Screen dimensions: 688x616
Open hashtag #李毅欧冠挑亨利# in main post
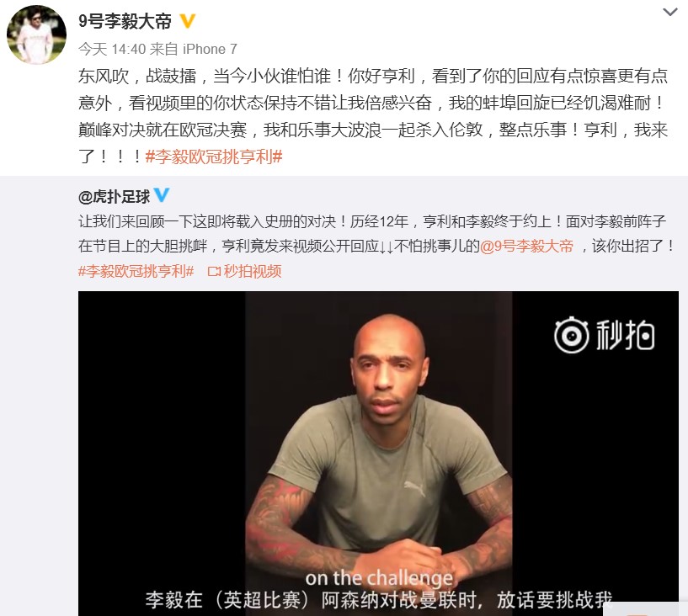click(x=214, y=157)
